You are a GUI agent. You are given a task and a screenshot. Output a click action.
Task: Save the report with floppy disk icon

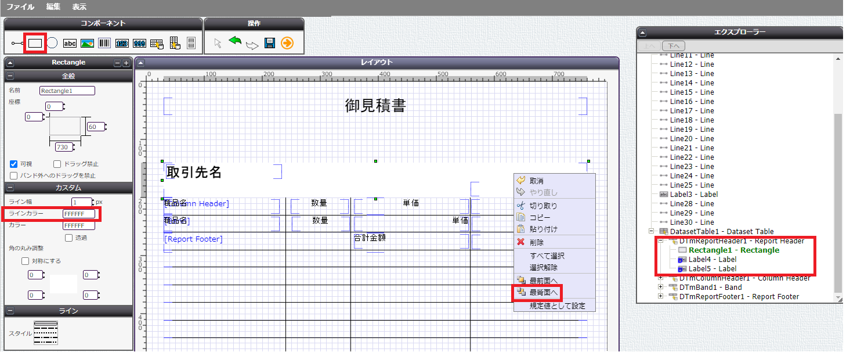269,43
